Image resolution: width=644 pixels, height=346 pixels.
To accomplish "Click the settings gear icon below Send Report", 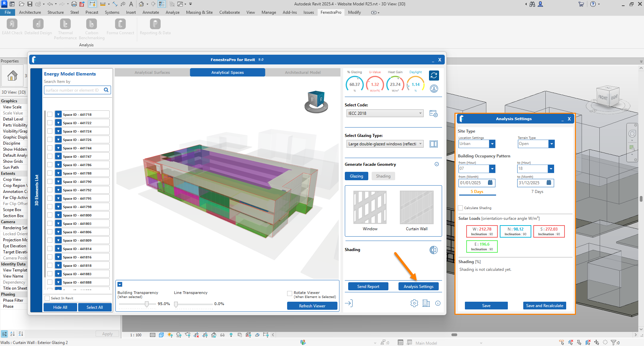I will [x=414, y=303].
